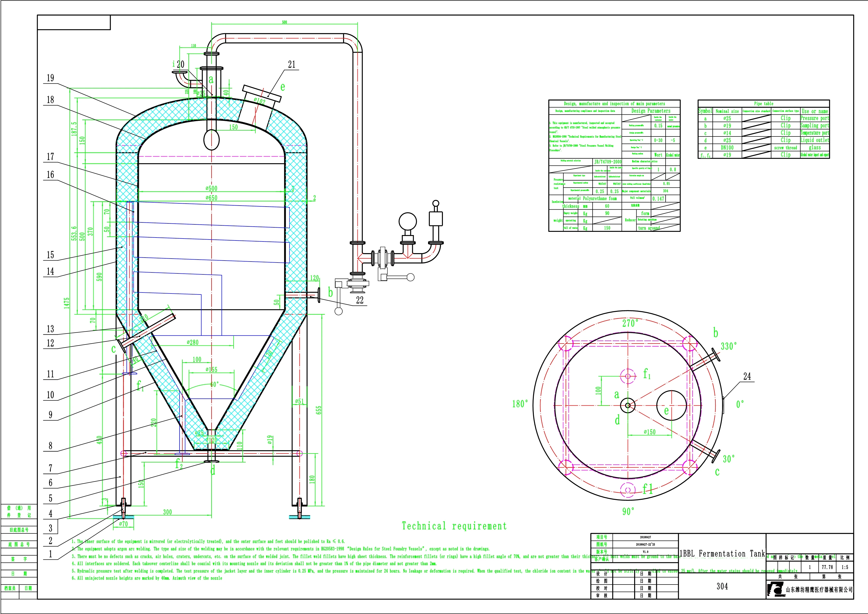Click the '187.5' vertical dimension
Screen dimensions: 868x614
(x=74, y=129)
